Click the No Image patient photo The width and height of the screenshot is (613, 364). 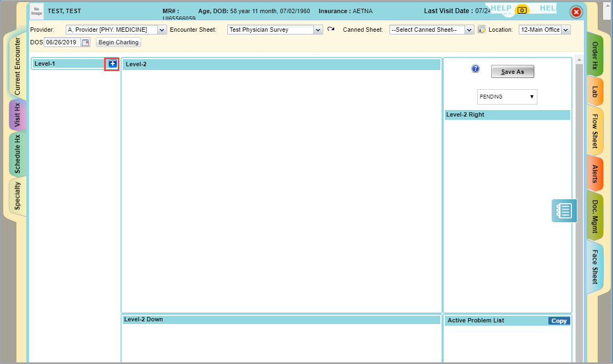(x=37, y=11)
